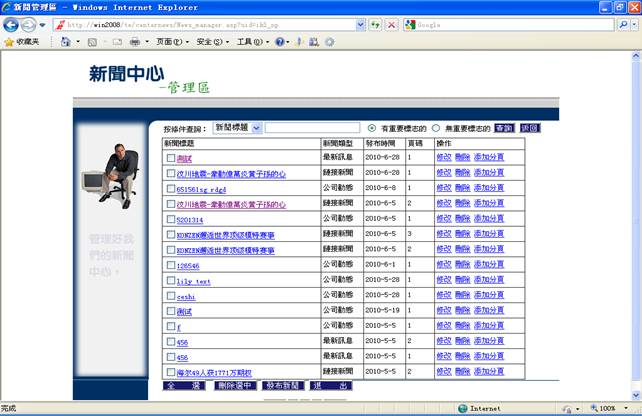
Task: Open the zoom level 100% dropdown
Action: pos(608,408)
